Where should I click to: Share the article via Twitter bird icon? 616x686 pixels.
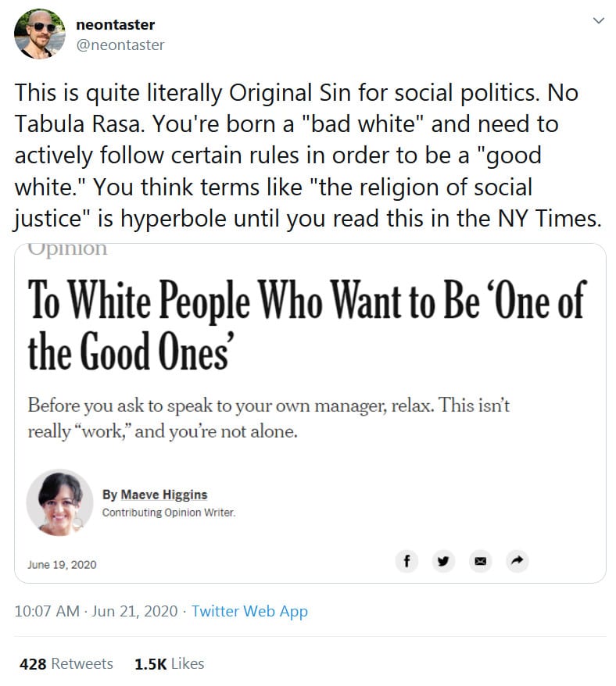[x=443, y=560]
